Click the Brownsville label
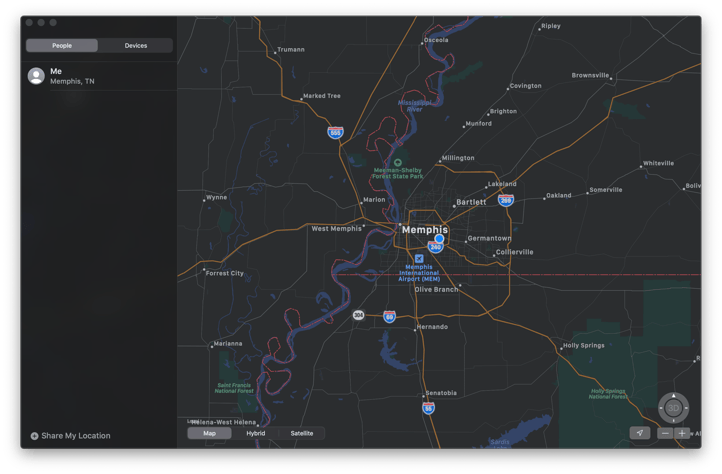 click(590, 75)
